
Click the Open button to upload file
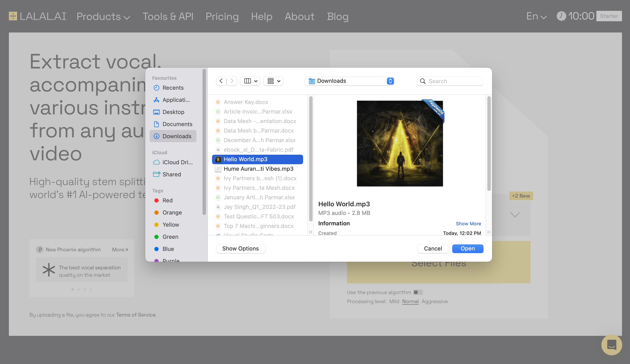[467, 248]
